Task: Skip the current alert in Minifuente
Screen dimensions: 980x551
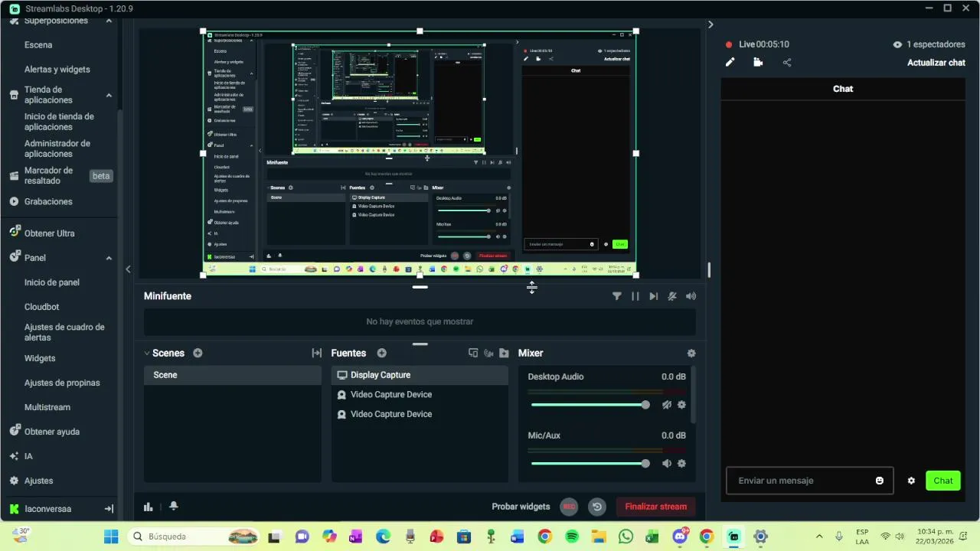Action: click(653, 296)
